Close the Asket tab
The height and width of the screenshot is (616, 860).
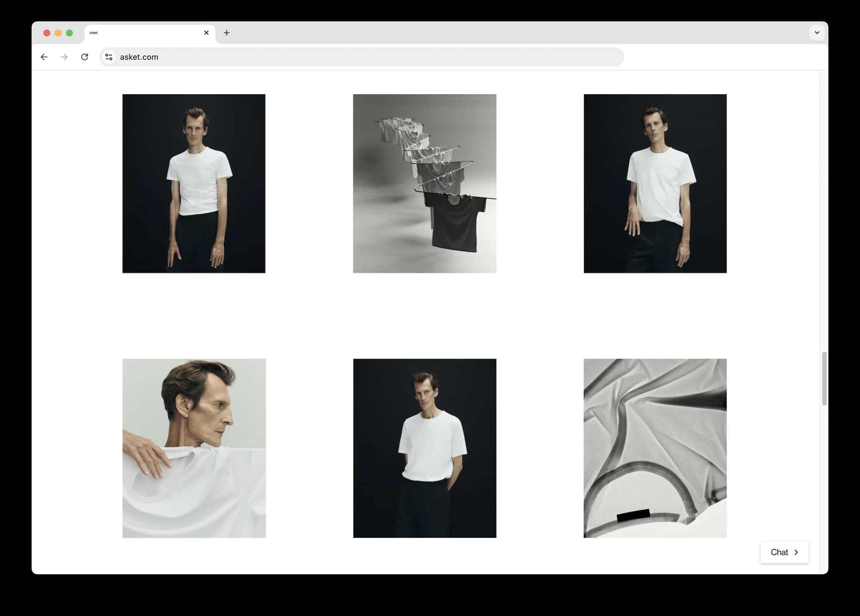[206, 33]
